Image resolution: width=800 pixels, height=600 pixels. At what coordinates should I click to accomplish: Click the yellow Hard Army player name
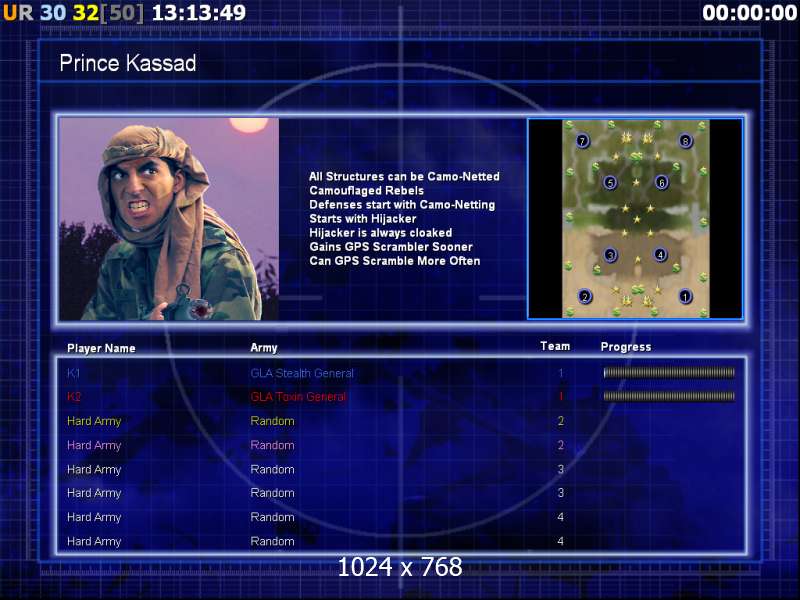94,421
